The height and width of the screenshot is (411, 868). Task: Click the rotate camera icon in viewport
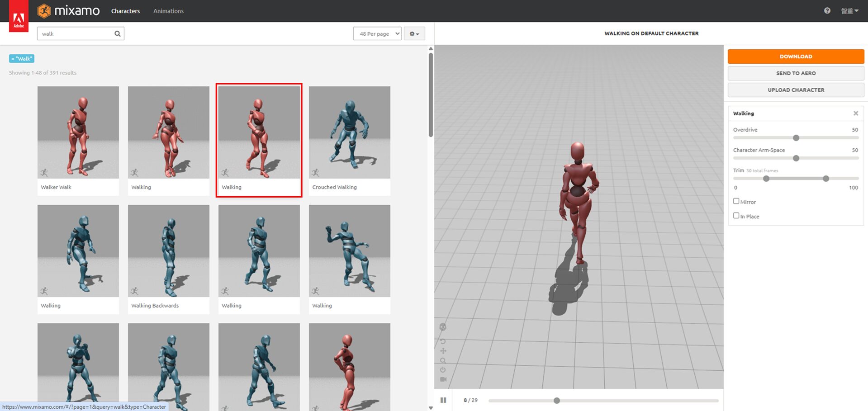(x=443, y=341)
